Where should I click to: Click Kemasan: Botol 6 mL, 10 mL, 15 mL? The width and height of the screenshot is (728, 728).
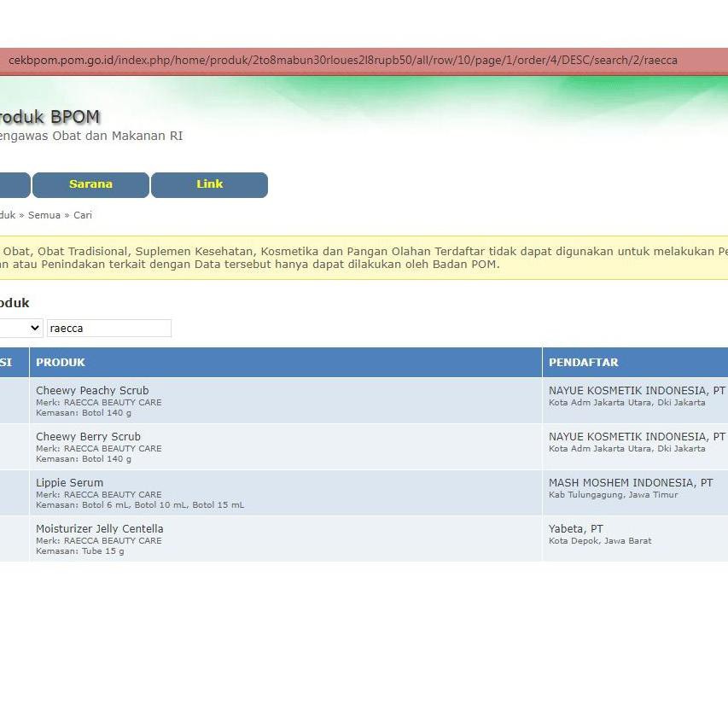point(140,504)
